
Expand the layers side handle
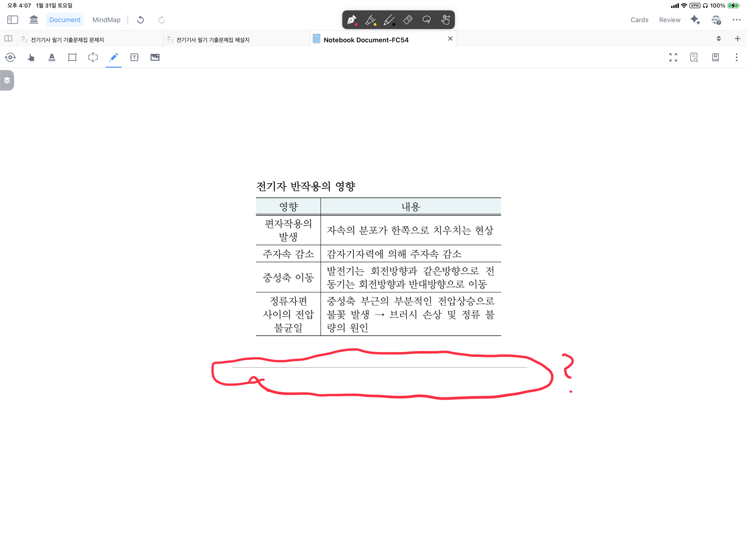tap(7, 80)
